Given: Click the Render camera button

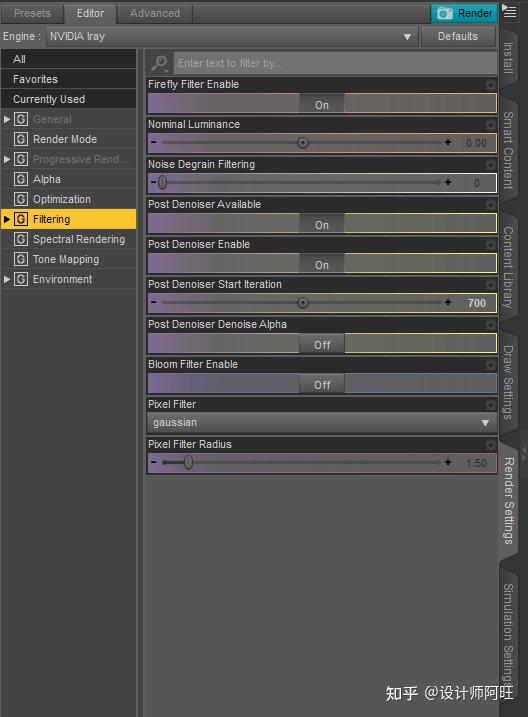Looking at the screenshot, I should pos(464,13).
